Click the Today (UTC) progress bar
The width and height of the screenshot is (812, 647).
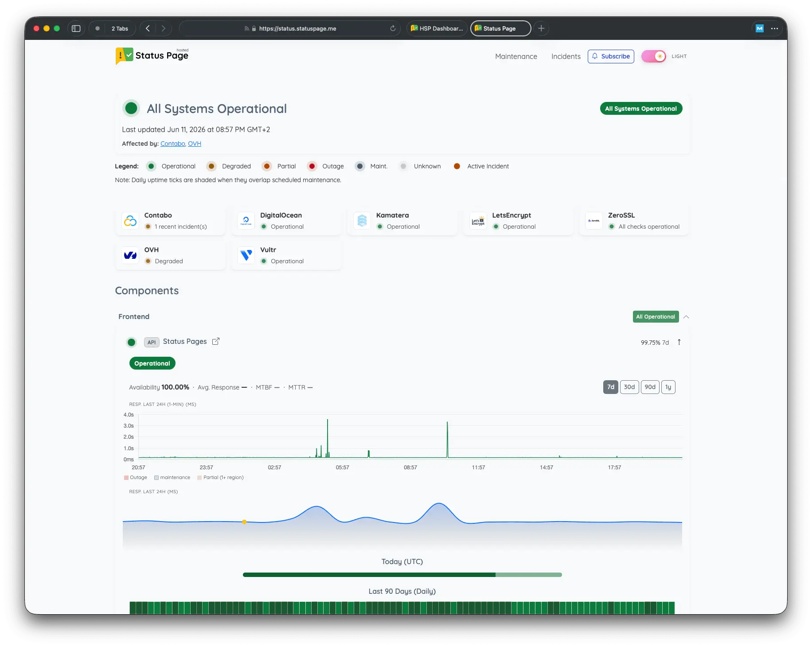(x=402, y=575)
